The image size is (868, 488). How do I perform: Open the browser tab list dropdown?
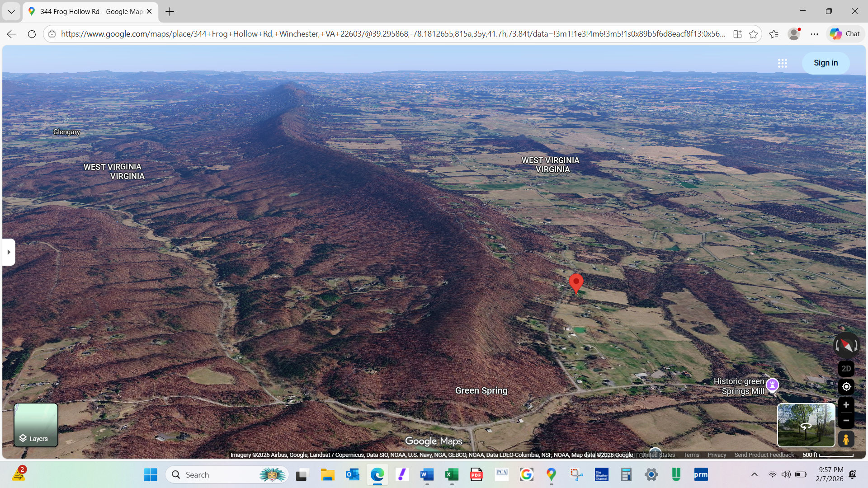[x=11, y=12]
